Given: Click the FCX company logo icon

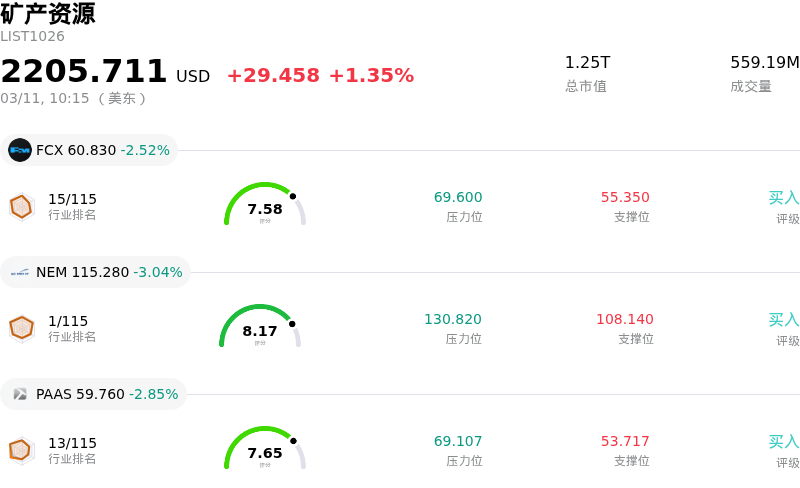Looking at the screenshot, I should [x=20, y=150].
